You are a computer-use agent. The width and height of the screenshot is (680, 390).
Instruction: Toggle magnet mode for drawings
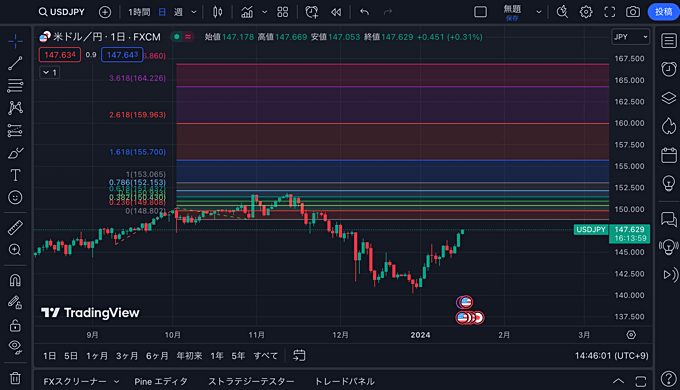pyautogui.click(x=15, y=280)
